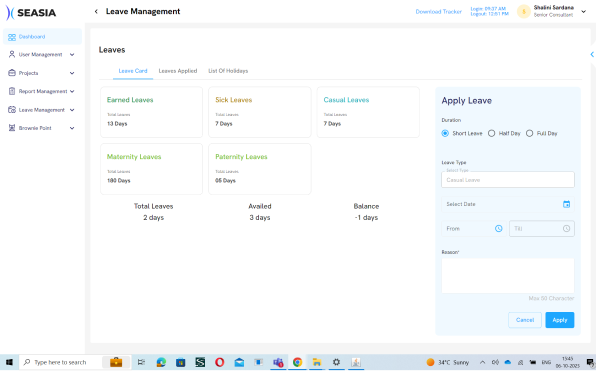The height and width of the screenshot is (374, 596).
Task: Click the Till field clock icon
Action: tap(566, 228)
